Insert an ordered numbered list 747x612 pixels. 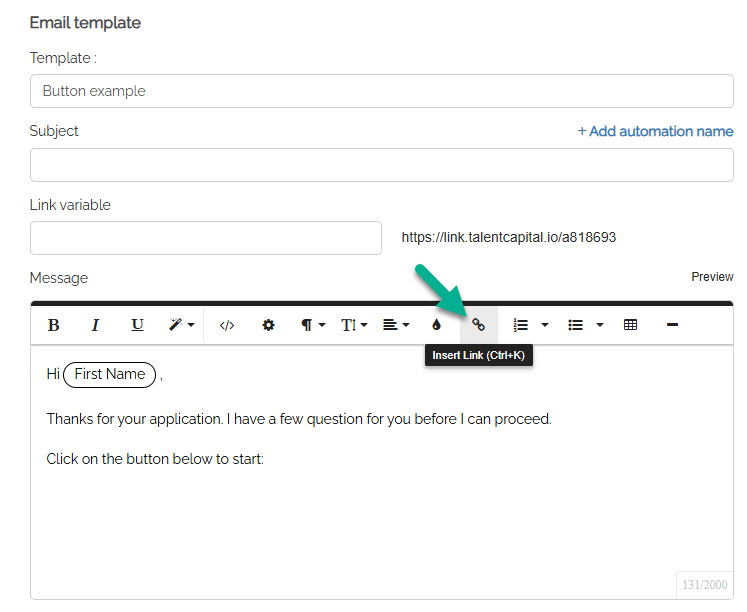pyautogui.click(x=520, y=325)
